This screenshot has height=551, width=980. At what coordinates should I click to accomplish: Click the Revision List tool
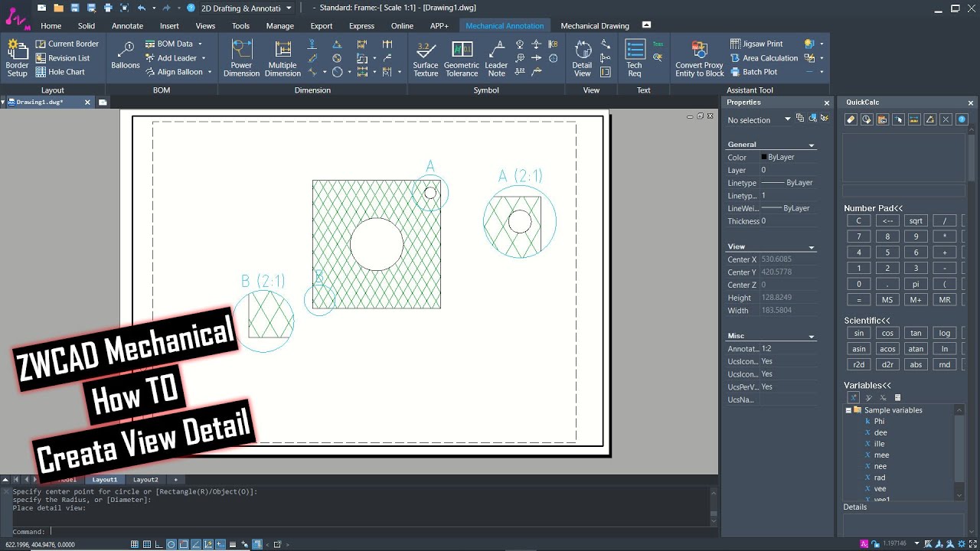pos(62,57)
